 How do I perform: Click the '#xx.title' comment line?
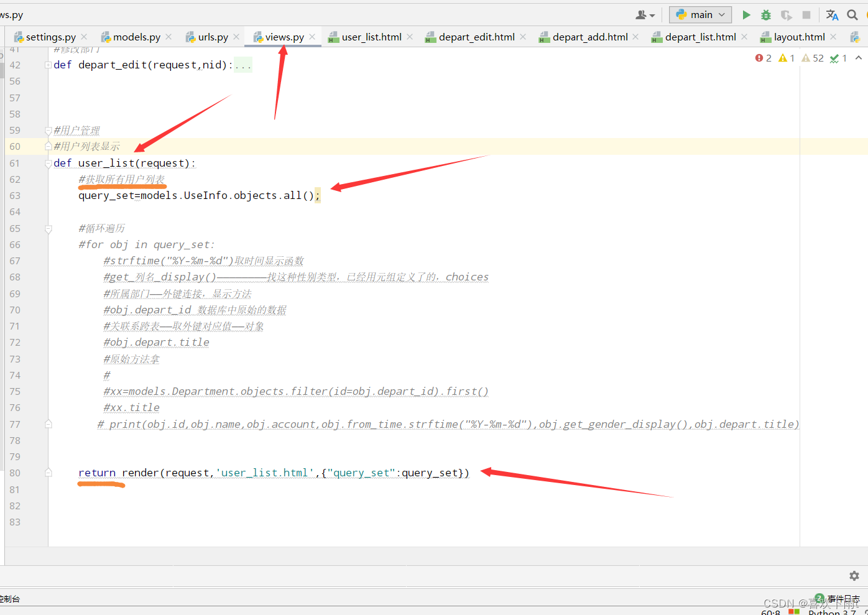pos(131,407)
